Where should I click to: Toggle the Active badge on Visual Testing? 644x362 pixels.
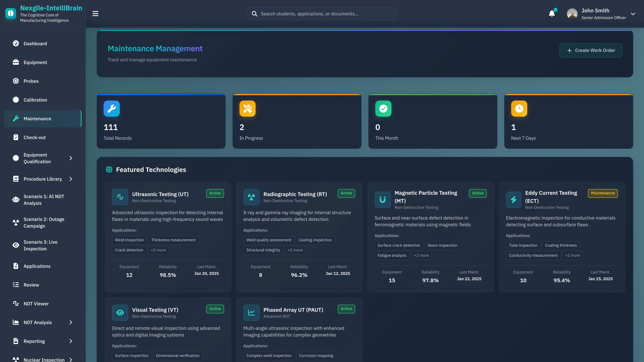(215, 309)
